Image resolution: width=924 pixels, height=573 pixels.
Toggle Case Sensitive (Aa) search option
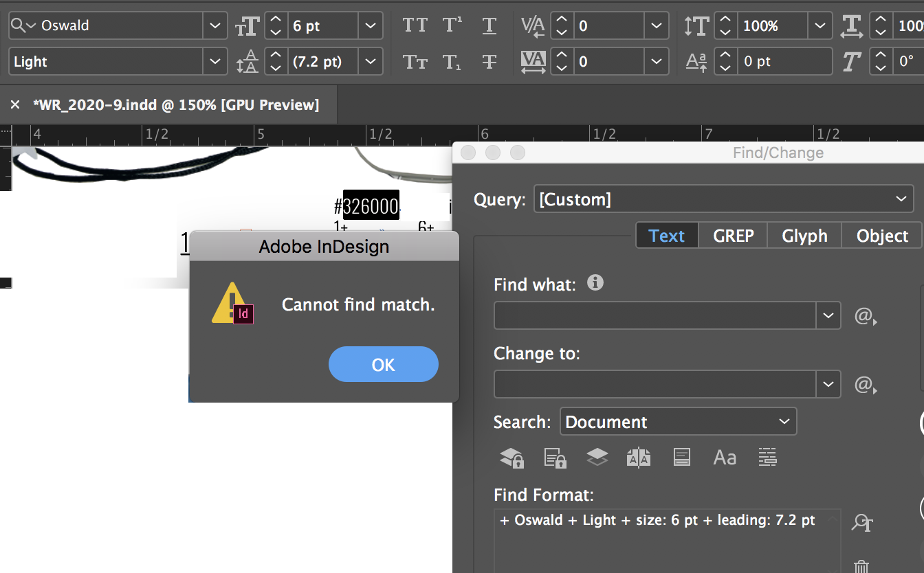[x=725, y=458]
